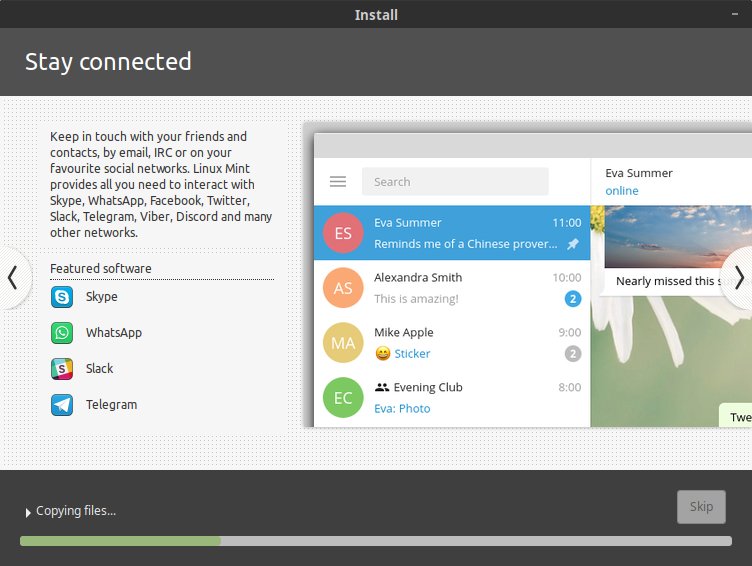
Task: Click the Stay connected heading
Action: (x=108, y=61)
